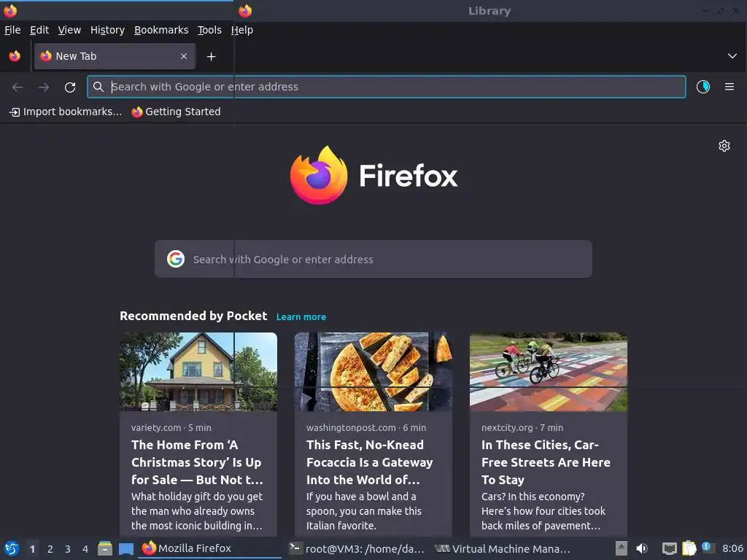Open the History menu
Image resolution: width=747 pixels, height=560 pixels.
[x=107, y=30]
